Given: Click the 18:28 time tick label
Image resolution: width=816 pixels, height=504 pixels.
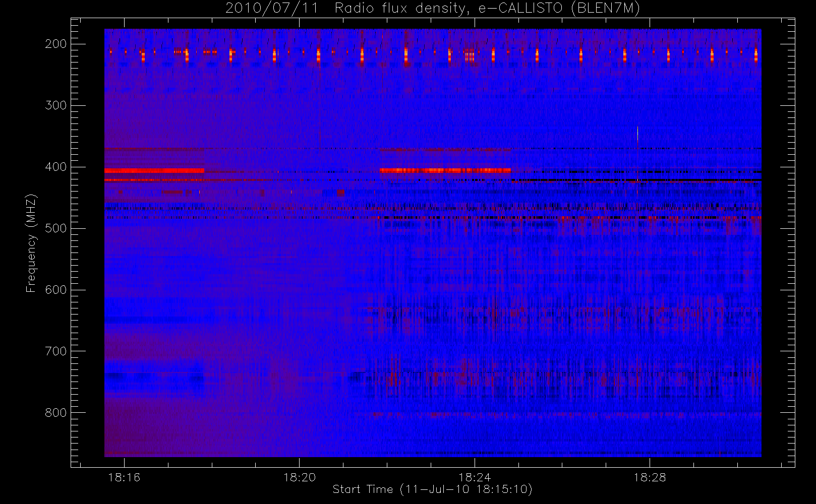Looking at the screenshot, I should tap(650, 477).
